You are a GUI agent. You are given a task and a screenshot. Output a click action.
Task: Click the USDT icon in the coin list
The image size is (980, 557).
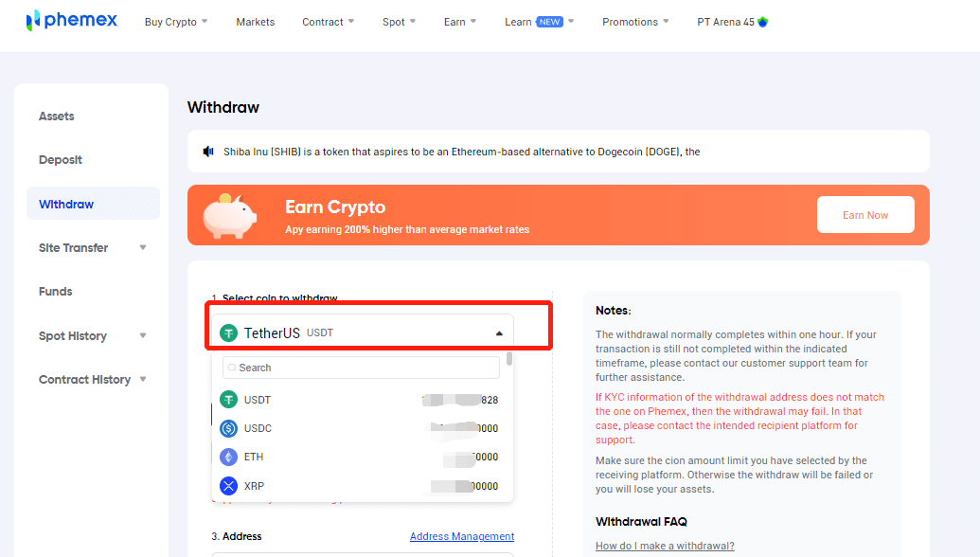[228, 400]
